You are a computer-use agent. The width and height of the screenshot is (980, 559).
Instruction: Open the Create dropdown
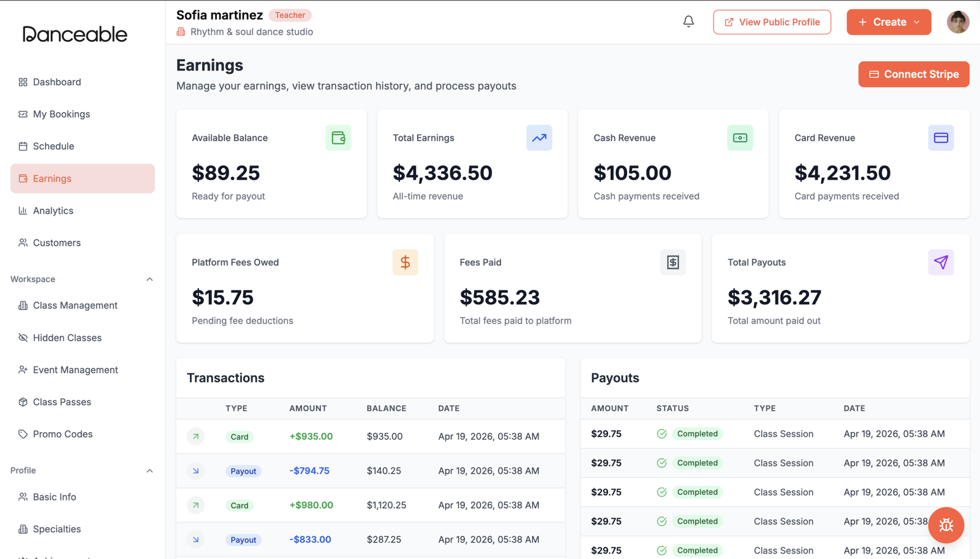click(x=889, y=22)
